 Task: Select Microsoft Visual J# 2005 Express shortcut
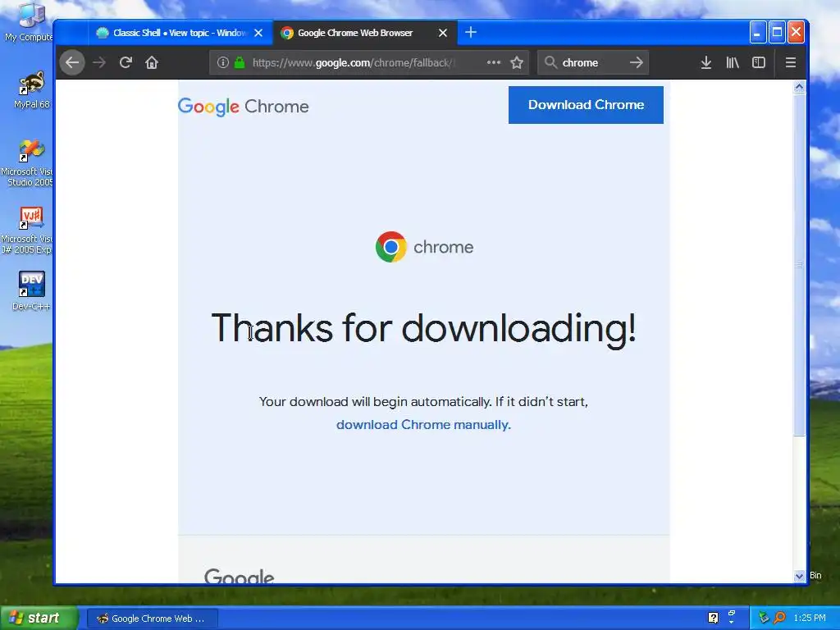pos(28,231)
